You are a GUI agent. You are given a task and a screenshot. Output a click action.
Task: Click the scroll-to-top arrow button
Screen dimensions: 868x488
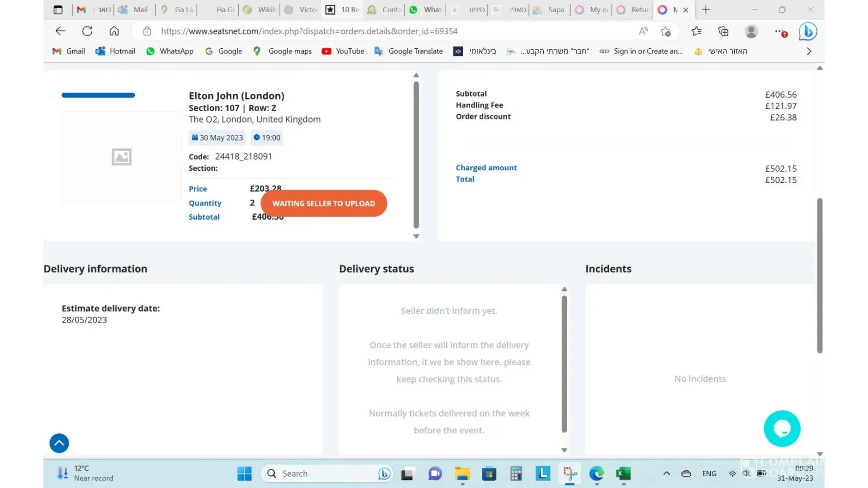(x=59, y=443)
